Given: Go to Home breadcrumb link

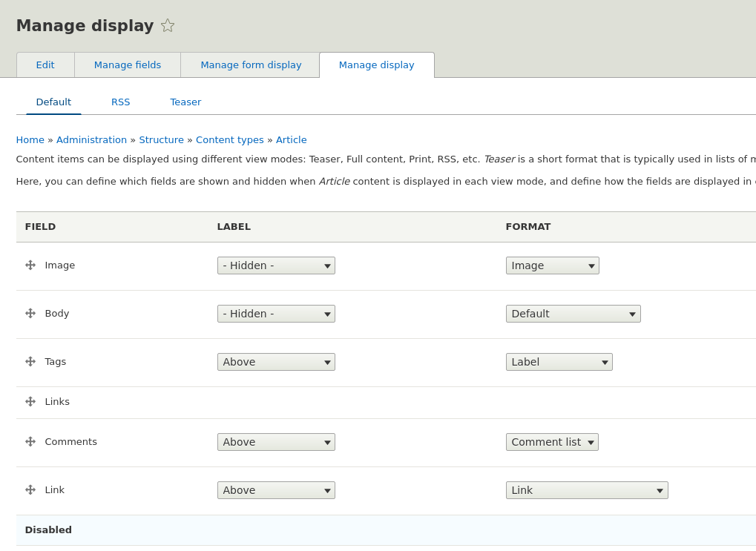Looking at the screenshot, I should tap(30, 140).
